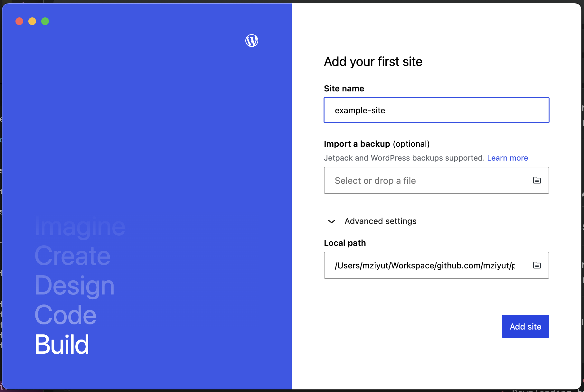Minimize the window with yellow button

[x=32, y=21]
